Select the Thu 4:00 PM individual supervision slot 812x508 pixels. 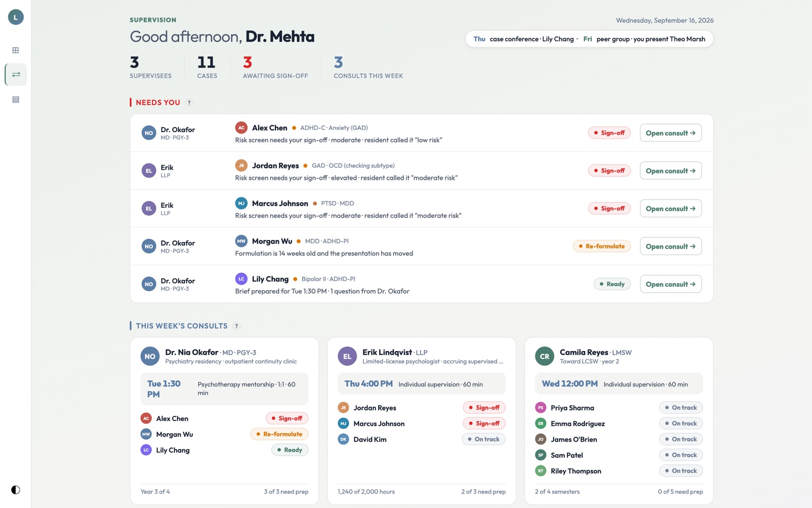click(x=422, y=384)
